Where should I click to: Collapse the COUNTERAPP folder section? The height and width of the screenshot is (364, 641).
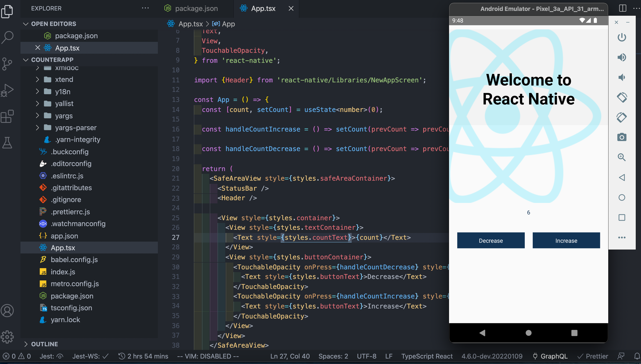tap(25, 60)
